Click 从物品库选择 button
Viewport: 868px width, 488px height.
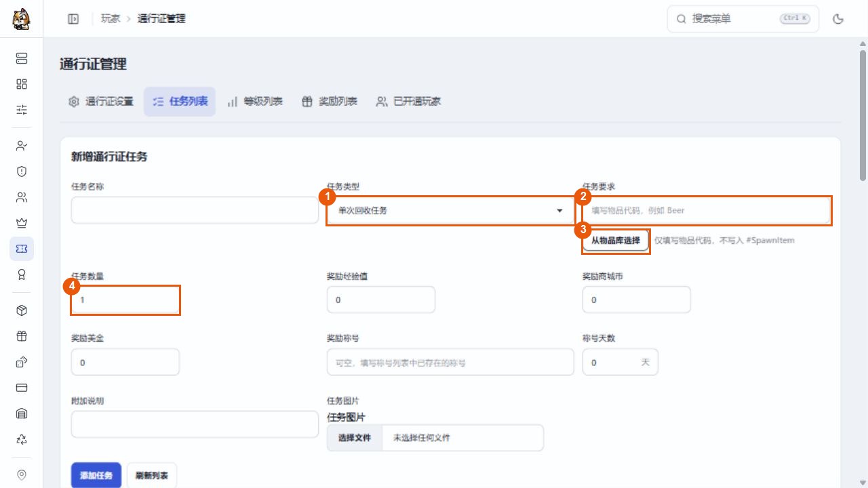click(616, 241)
